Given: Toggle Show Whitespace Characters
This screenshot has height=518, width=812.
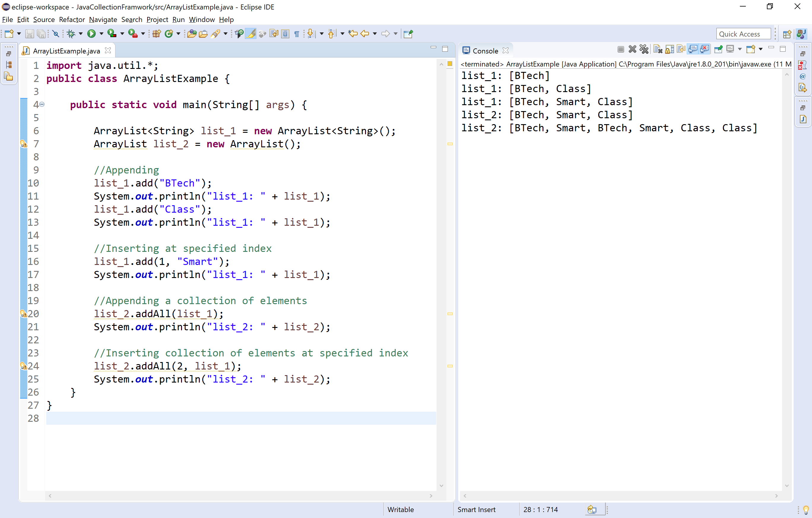Looking at the screenshot, I should click(297, 34).
